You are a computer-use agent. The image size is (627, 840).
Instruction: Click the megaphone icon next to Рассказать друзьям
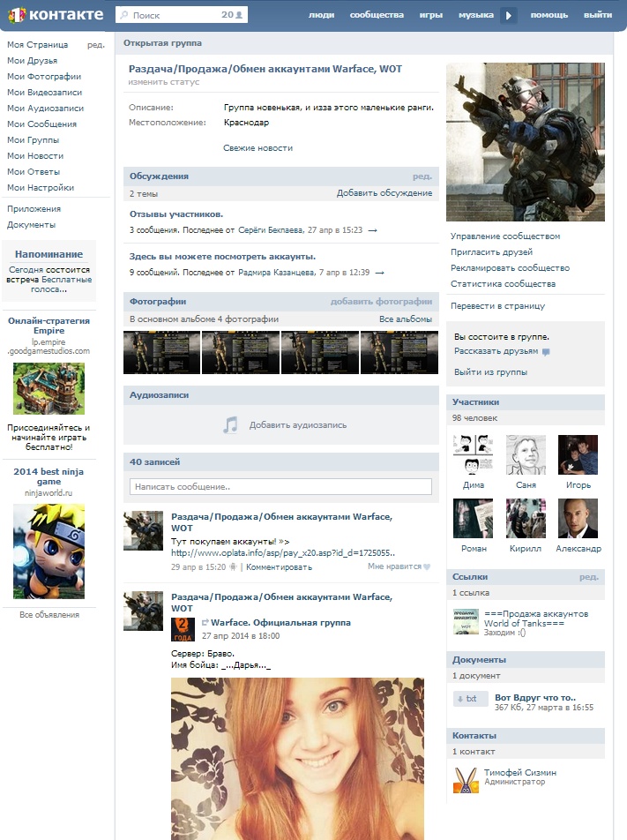click(546, 352)
